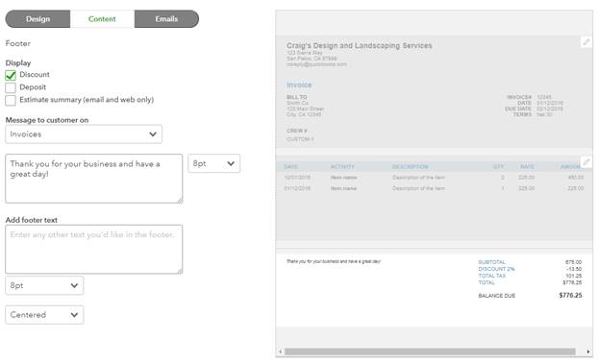Image resolution: width=599 pixels, height=364 pixels.
Task: Open the message font size 8pt dropdown
Action: tap(213, 163)
